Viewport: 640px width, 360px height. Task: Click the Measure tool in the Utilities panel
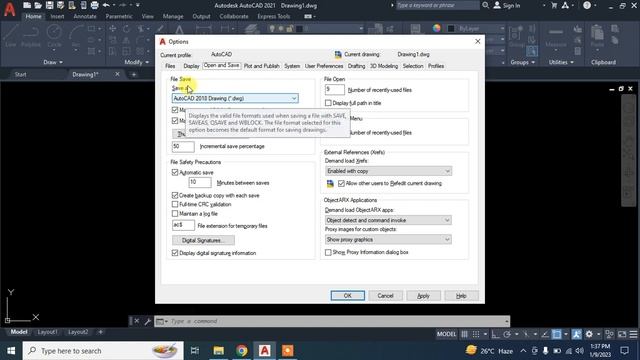tap(556, 37)
